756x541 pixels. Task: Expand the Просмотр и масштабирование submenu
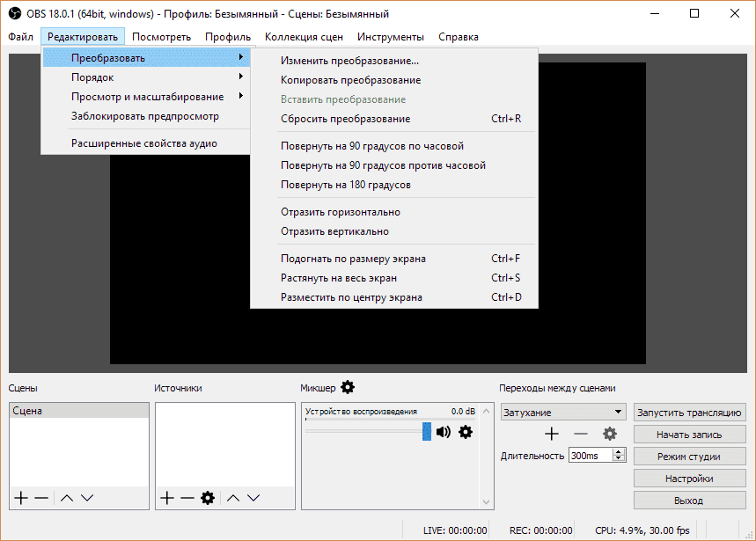click(x=145, y=97)
